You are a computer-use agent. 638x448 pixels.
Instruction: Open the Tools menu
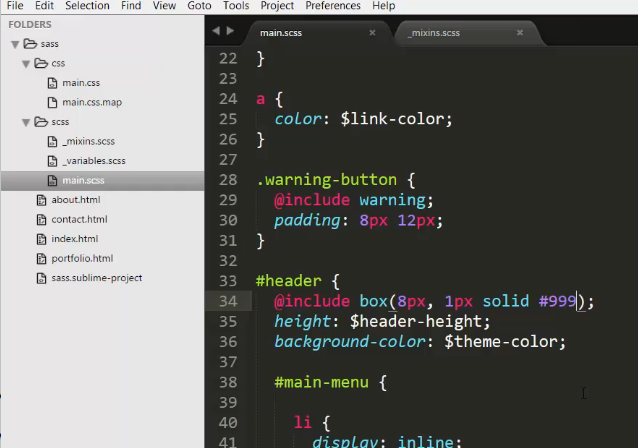pyautogui.click(x=236, y=6)
